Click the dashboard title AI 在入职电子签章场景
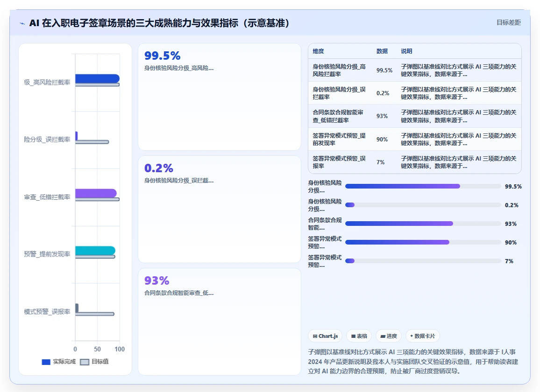The width and height of the screenshot is (540, 392). click(x=159, y=23)
